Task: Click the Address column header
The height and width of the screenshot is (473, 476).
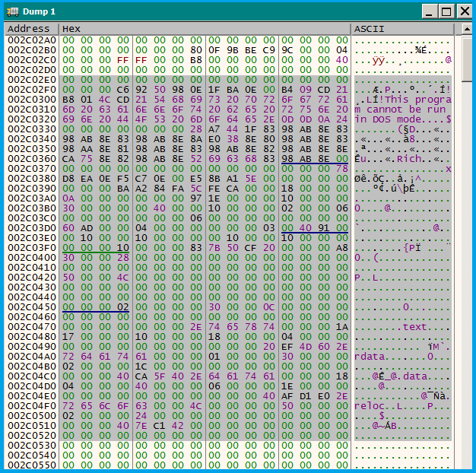Action: pos(31,29)
